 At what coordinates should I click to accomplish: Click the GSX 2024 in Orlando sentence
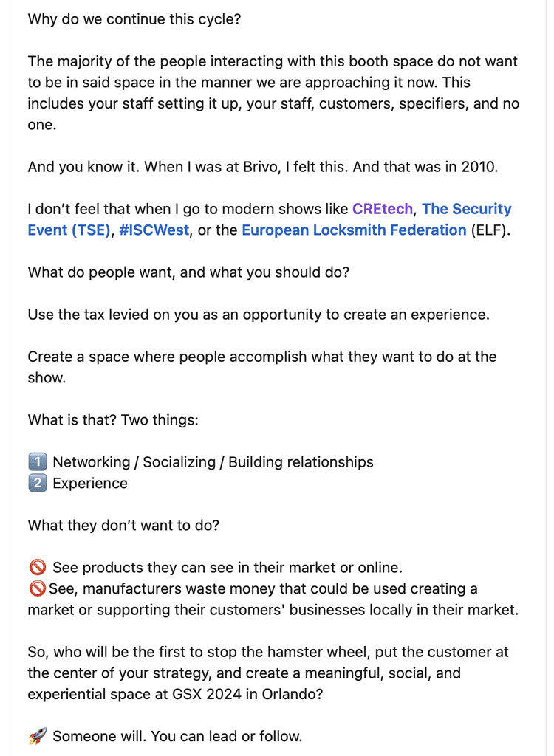click(268, 673)
